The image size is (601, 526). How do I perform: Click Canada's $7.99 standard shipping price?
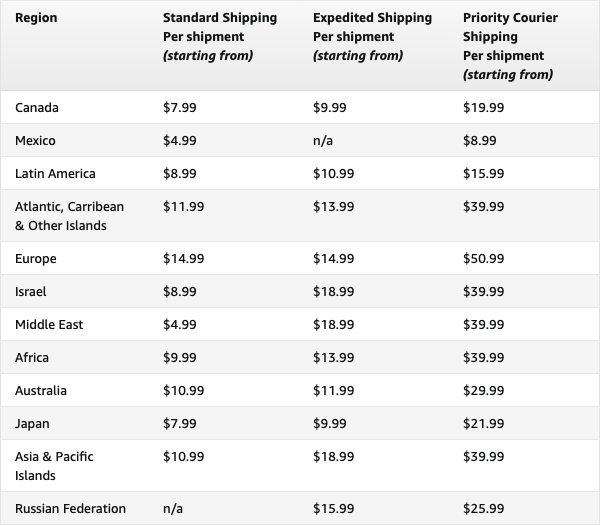point(180,107)
